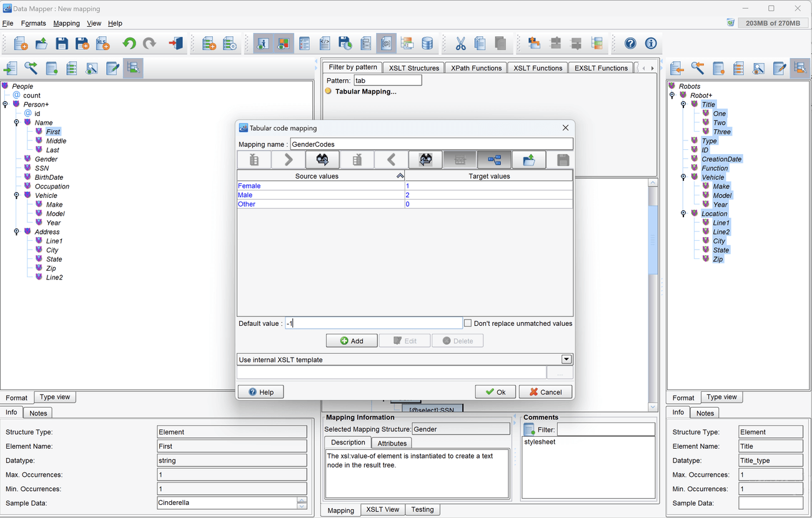812x518 pixels.
Task: Toggle the info overlay button in main toolbar
Action: (x=263, y=43)
